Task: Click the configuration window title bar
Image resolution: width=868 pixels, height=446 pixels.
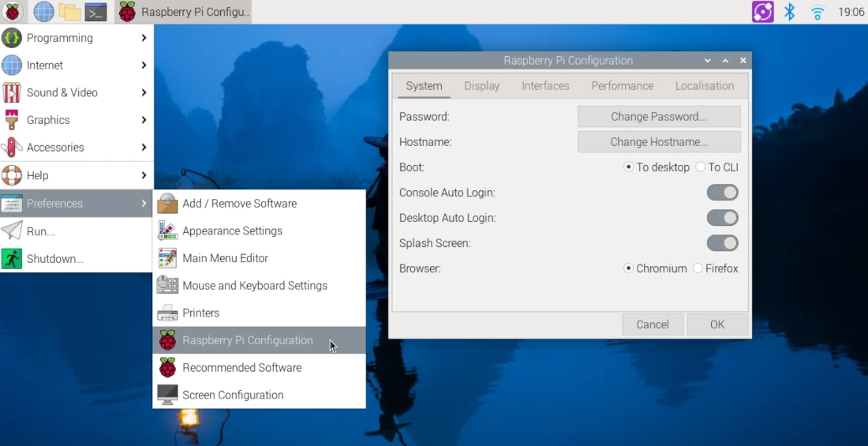Action: coord(568,61)
